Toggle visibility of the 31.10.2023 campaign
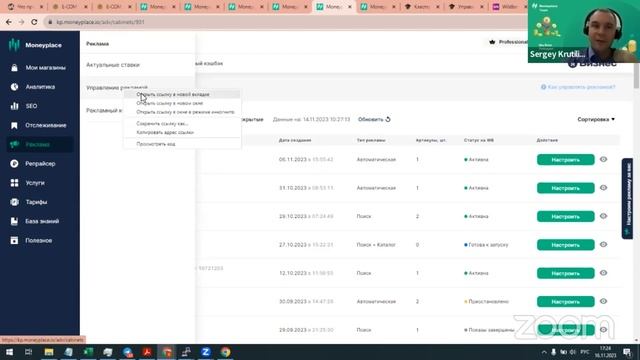The image size is (640, 360). pos(603,188)
